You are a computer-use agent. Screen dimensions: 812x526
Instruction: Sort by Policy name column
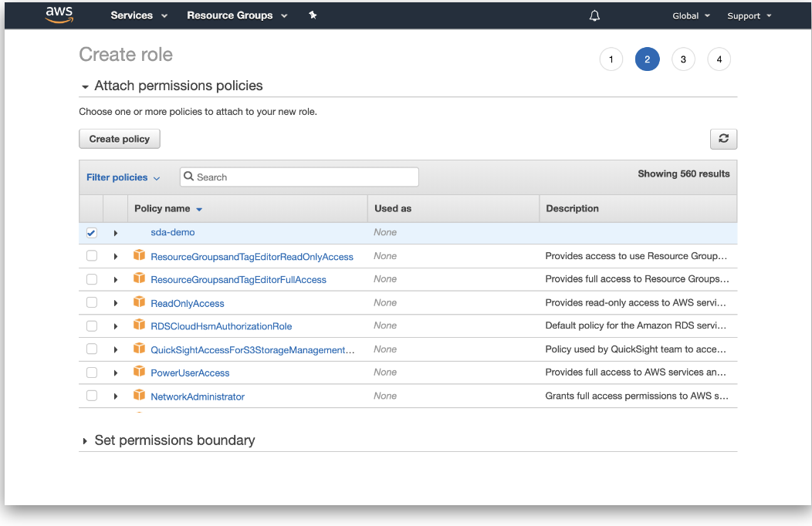click(x=168, y=208)
